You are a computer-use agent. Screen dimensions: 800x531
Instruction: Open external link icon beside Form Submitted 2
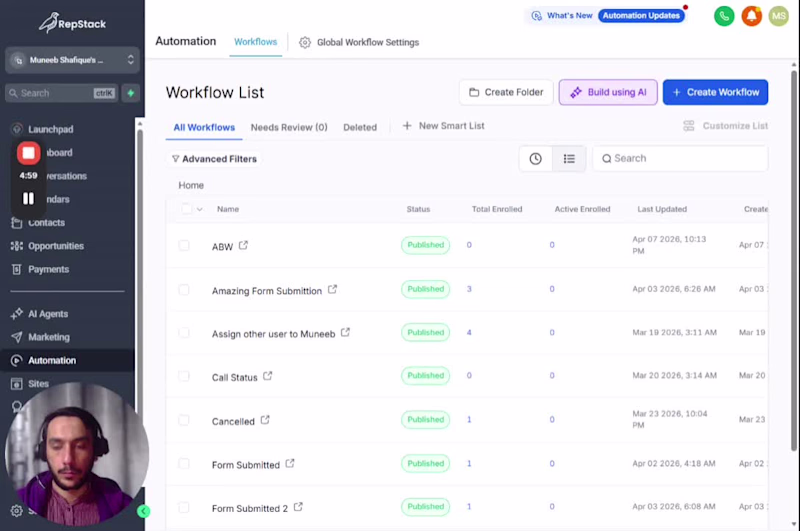coord(298,507)
